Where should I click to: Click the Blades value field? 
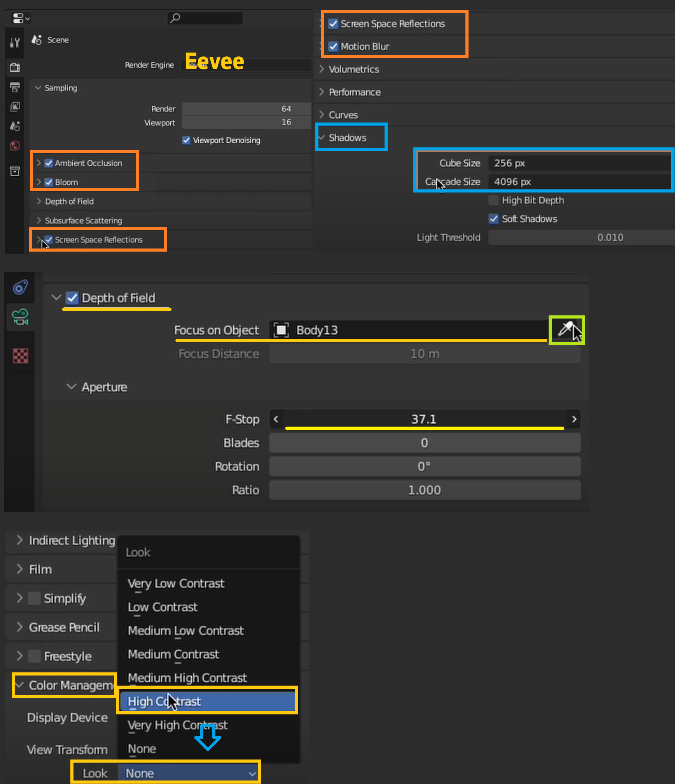pyautogui.click(x=425, y=443)
